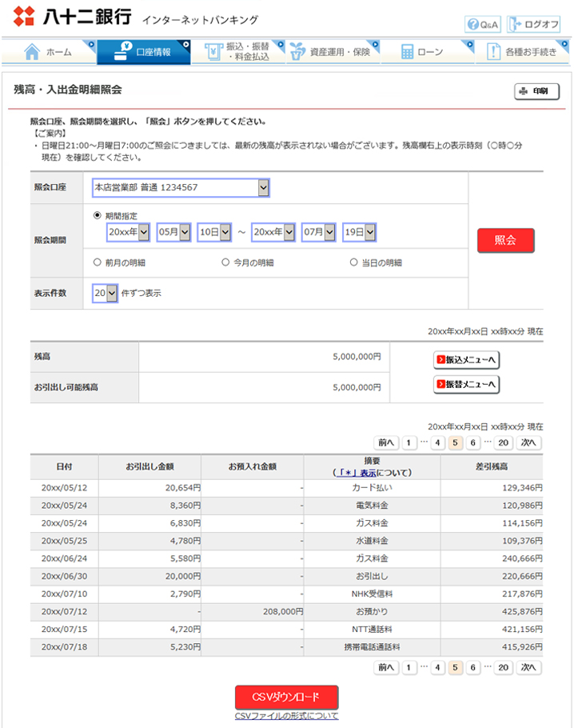Click the printer icon in 印刷 button
Screen dimensions: 574x728
click(524, 91)
